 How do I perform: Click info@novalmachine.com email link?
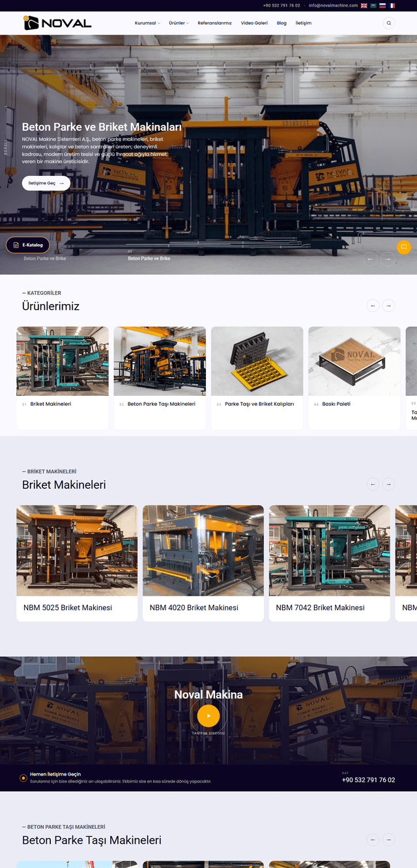(333, 5)
